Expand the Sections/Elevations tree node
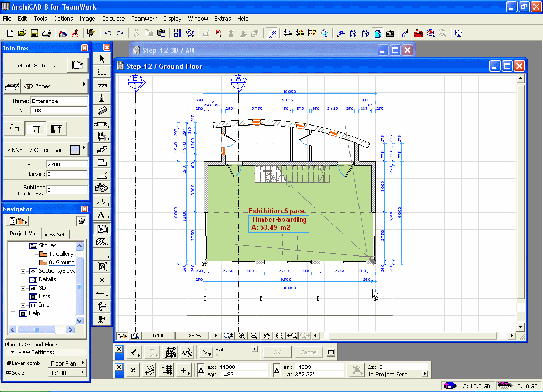 tap(23, 271)
